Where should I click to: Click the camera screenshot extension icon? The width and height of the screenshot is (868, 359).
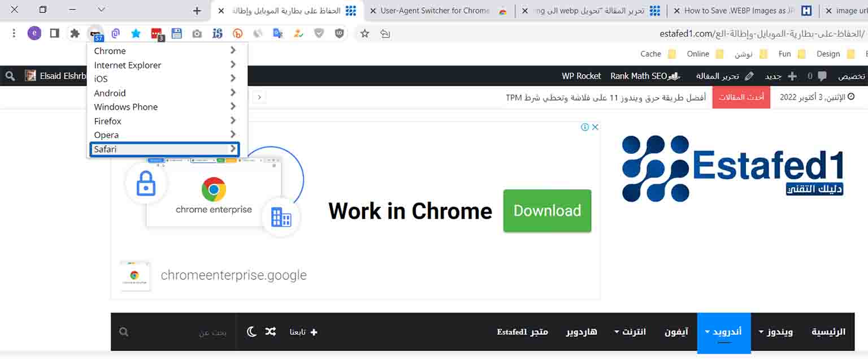point(197,33)
